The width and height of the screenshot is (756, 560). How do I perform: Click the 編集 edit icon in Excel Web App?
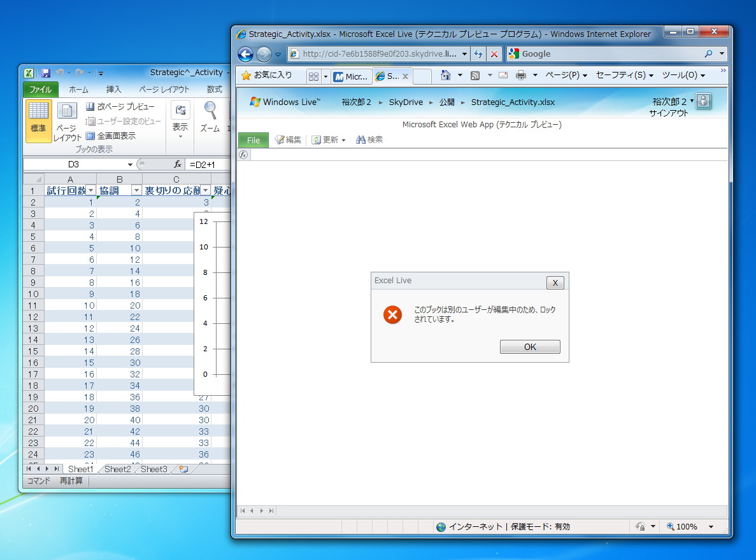pyautogui.click(x=288, y=140)
